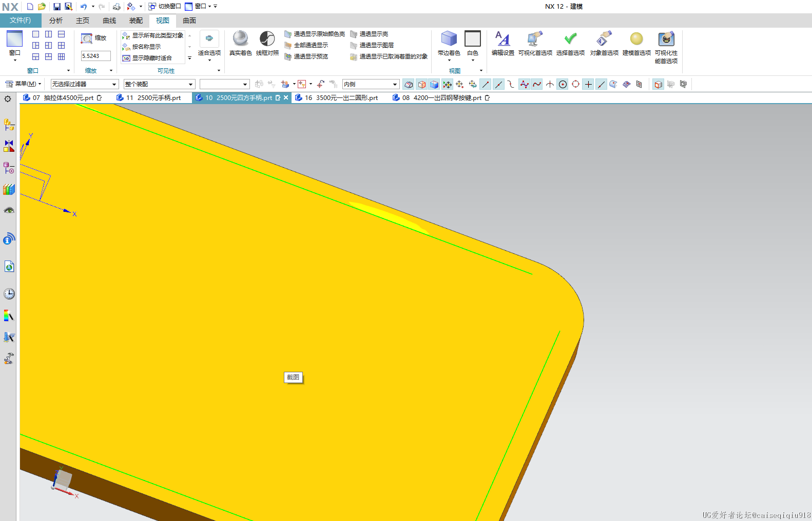Toggle 全部通透显示
812x521 pixels.
tap(306, 45)
